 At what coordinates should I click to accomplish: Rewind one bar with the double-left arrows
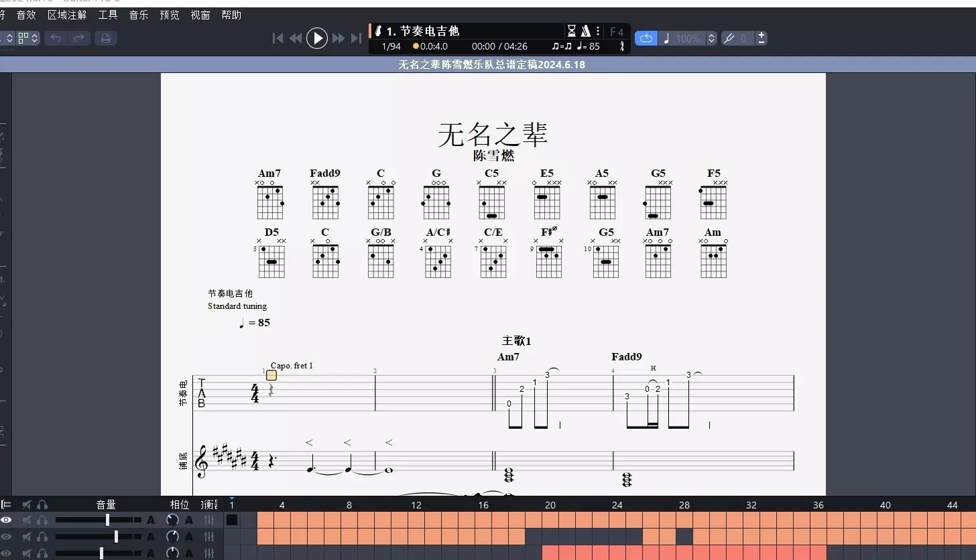pos(296,38)
